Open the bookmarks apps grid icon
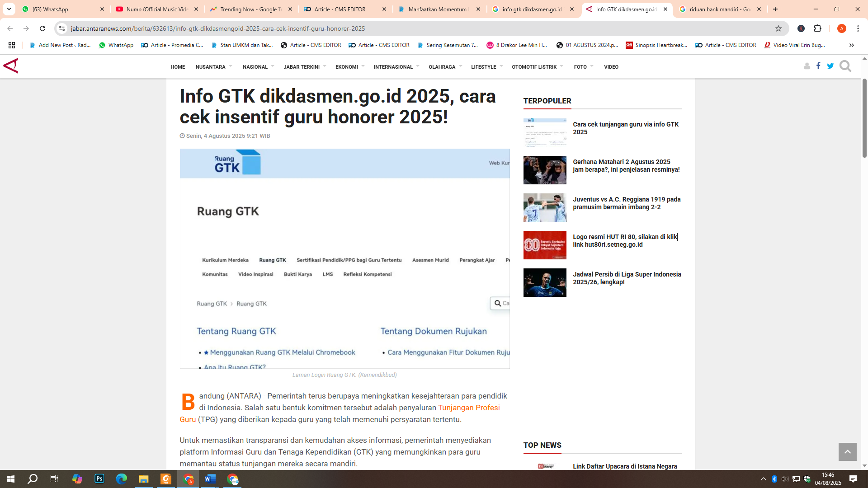Viewport: 868px width, 488px height. click(x=12, y=45)
